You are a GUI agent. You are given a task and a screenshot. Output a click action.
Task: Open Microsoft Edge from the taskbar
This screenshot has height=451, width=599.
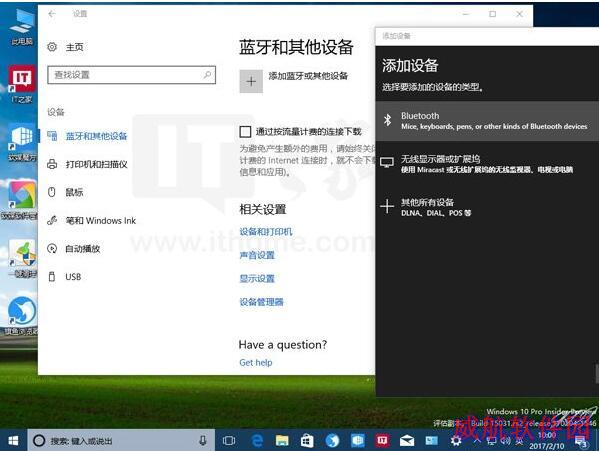click(x=257, y=441)
